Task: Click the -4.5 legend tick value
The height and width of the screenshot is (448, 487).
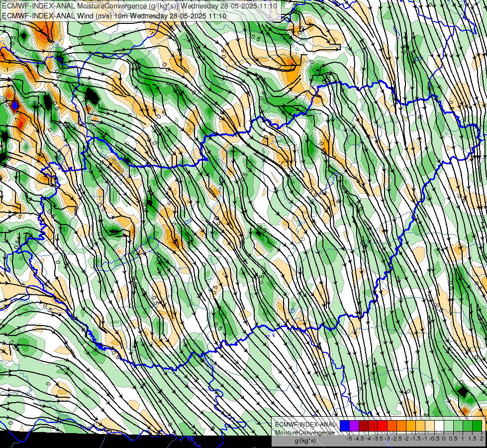Action: coord(359,439)
